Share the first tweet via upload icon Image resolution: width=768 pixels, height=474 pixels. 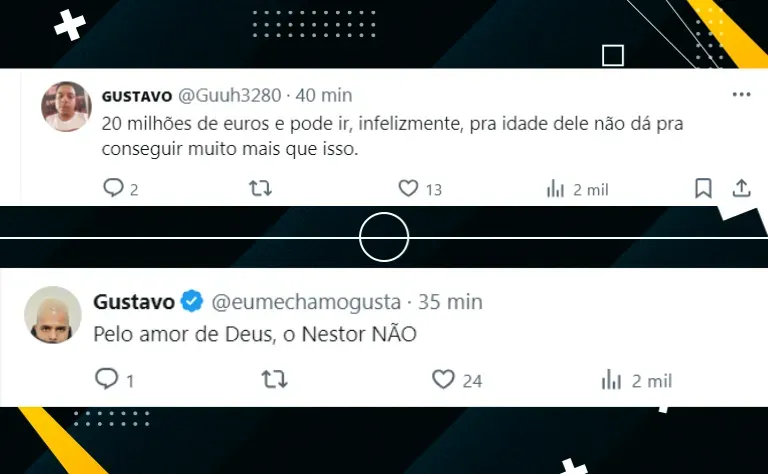742,189
